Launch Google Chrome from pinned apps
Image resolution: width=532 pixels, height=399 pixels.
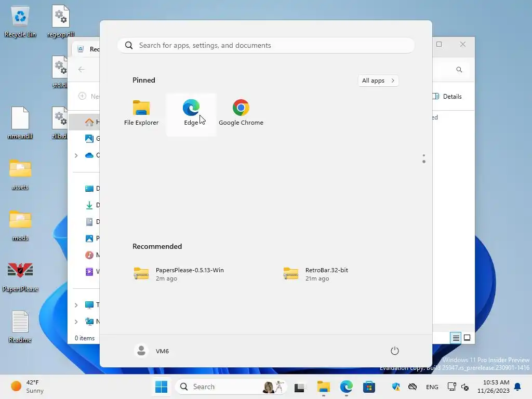[x=241, y=113]
